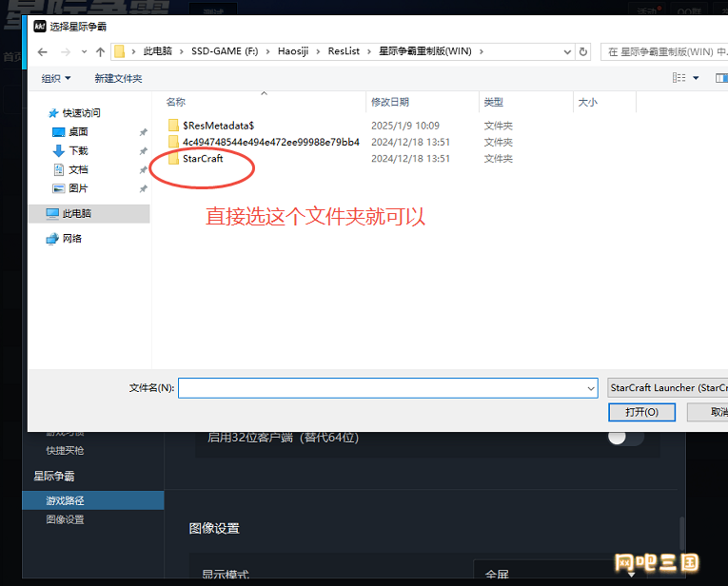
Task: Select 快速访问 in the navigation pane
Action: [x=81, y=113]
